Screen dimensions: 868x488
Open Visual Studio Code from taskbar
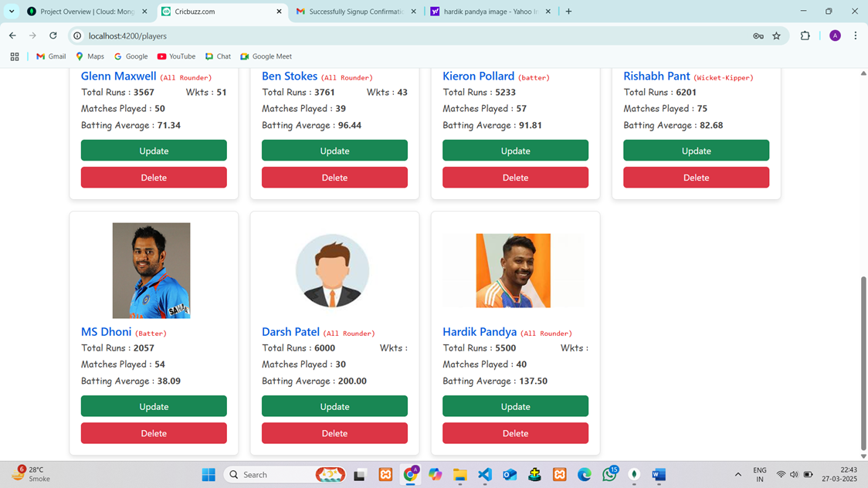click(x=485, y=475)
